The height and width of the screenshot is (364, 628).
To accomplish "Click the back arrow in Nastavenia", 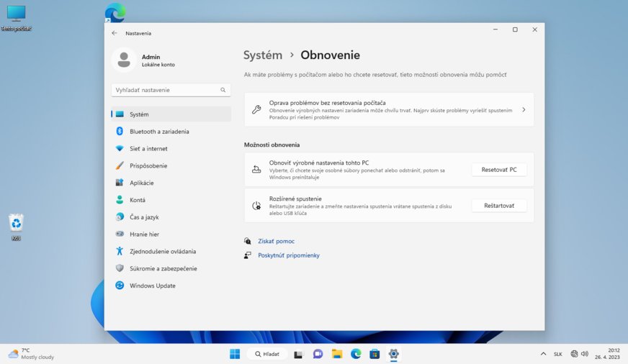I will click(115, 33).
